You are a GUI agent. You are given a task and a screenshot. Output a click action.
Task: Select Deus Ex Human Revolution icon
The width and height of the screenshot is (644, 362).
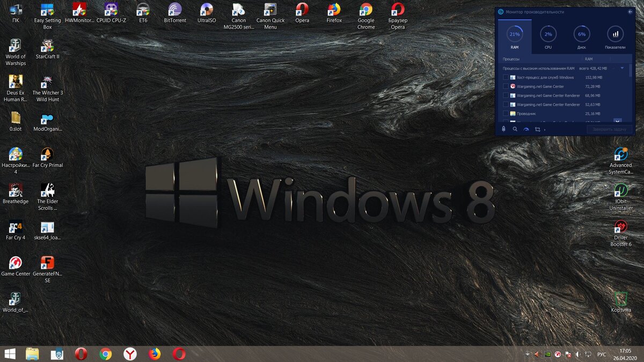click(x=16, y=88)
